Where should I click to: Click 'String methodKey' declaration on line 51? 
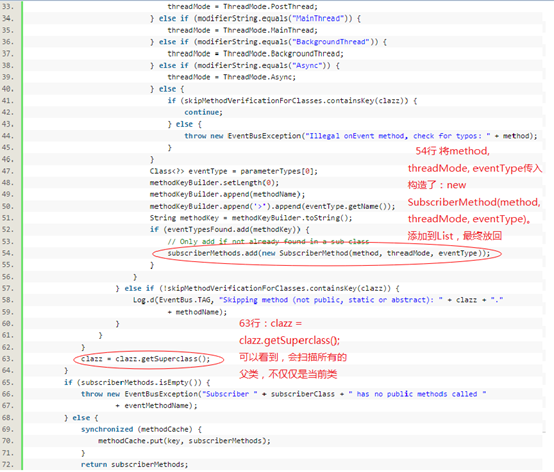coord(184,218)
